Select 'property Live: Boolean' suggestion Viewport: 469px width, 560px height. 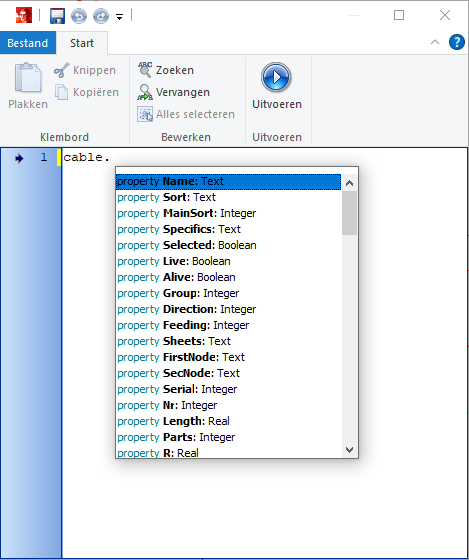[x=228, y=261]
